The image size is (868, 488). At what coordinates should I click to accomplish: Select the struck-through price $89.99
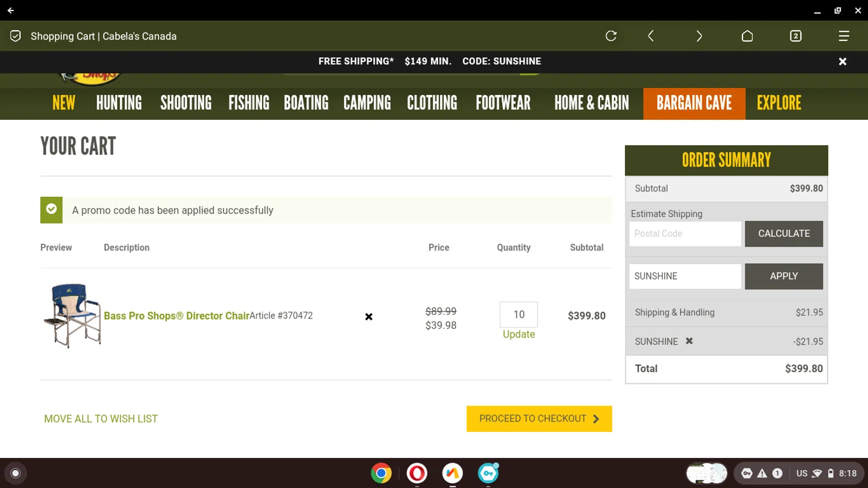[441, 311]
